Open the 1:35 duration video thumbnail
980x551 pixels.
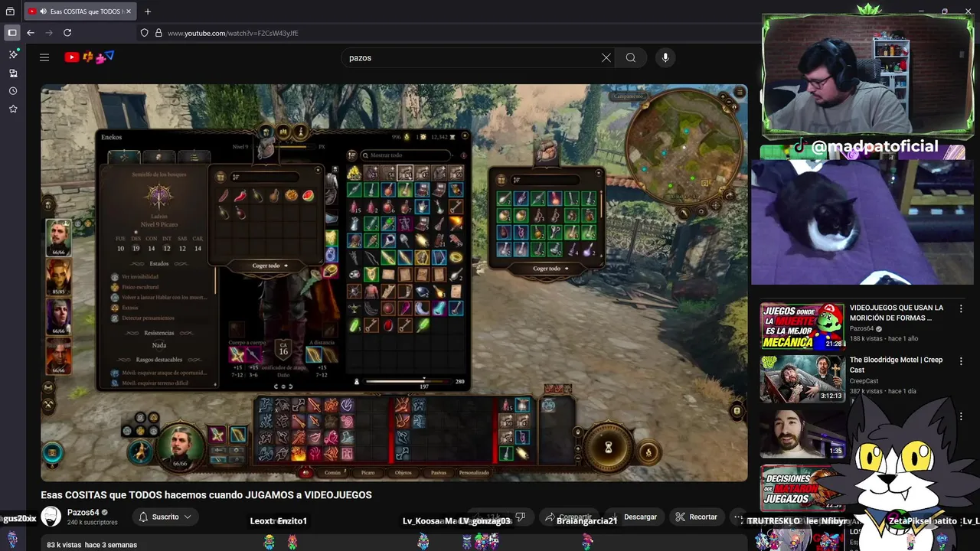coord(802,432)
